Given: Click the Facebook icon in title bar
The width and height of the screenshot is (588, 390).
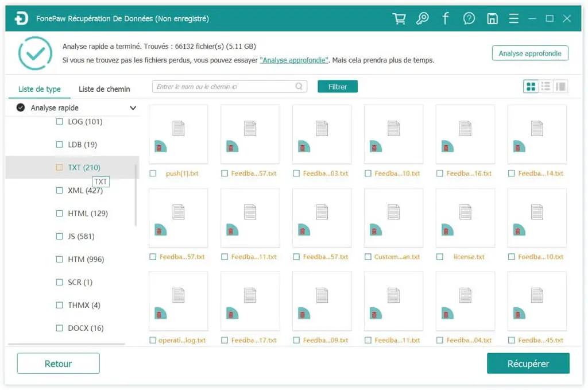Looking at the screenshot, I should click(x=446, y=19).
